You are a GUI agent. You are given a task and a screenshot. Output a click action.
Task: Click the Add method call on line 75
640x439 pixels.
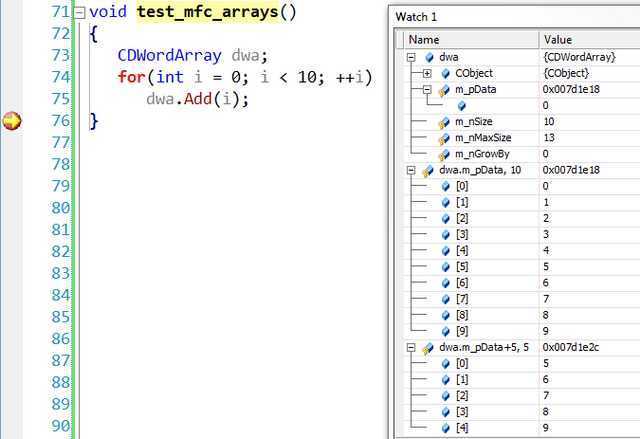198,99
